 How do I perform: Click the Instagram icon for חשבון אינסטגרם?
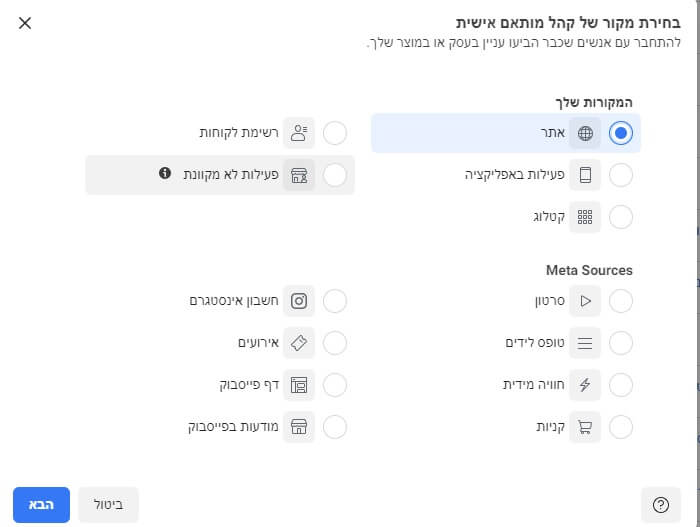click(299, 300)
